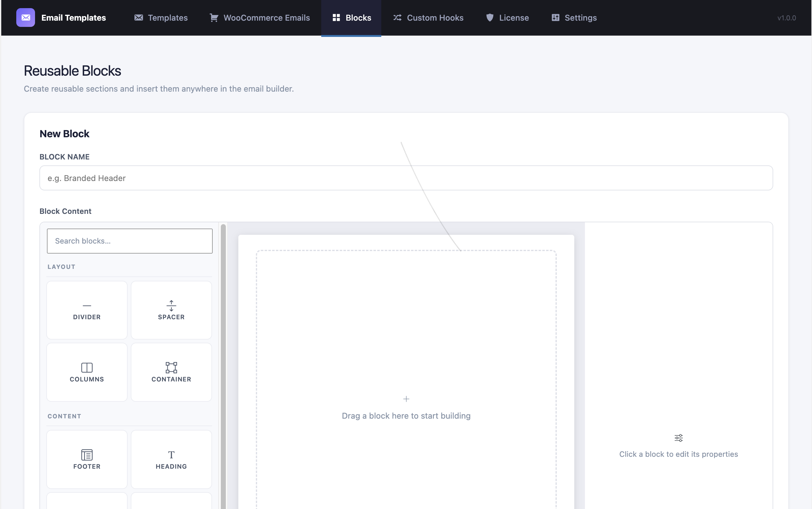Open the License tab

click(507, 18)
